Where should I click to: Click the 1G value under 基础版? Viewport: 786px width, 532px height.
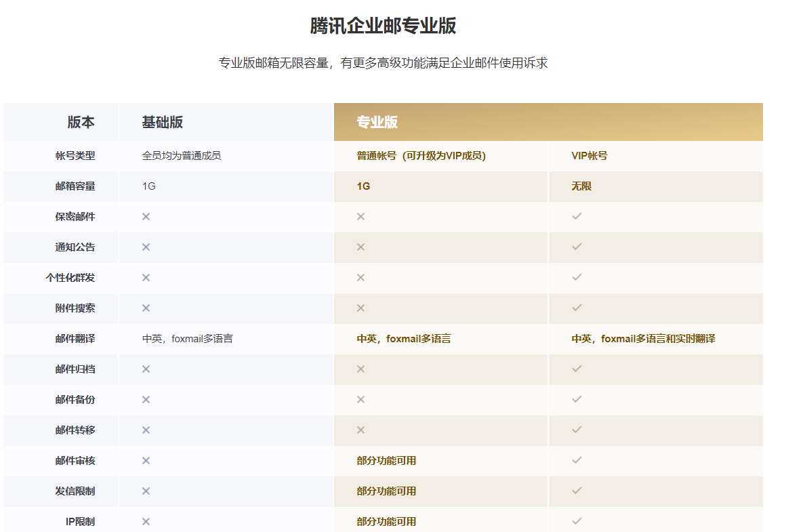(149, 186)
